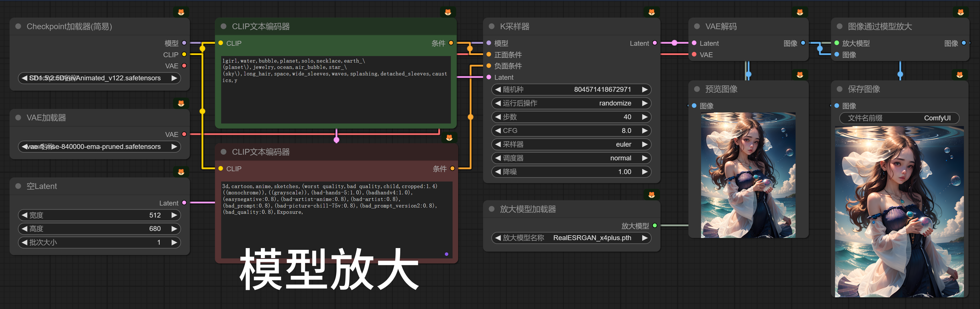Click next arrow on VAE file selector
Image resolution: width=980 pixels, height=309 pixels.
click(174, 147)
